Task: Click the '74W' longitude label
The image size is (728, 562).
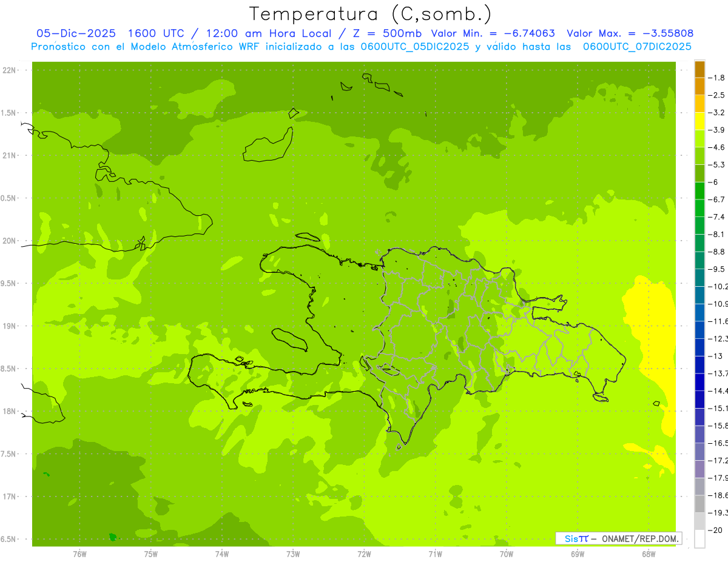Action: pyautogui.click(x=222, y=554)
